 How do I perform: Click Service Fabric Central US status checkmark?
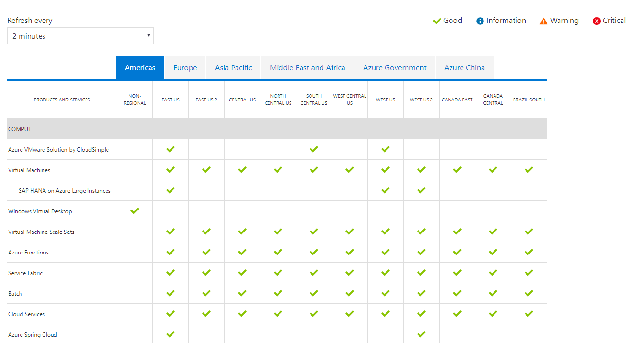[242, 273]
